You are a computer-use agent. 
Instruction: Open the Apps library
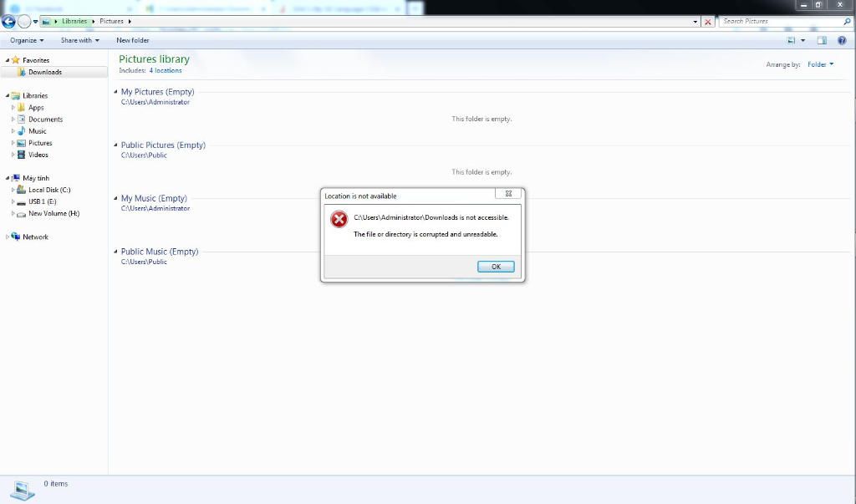[x=36, y=108]
